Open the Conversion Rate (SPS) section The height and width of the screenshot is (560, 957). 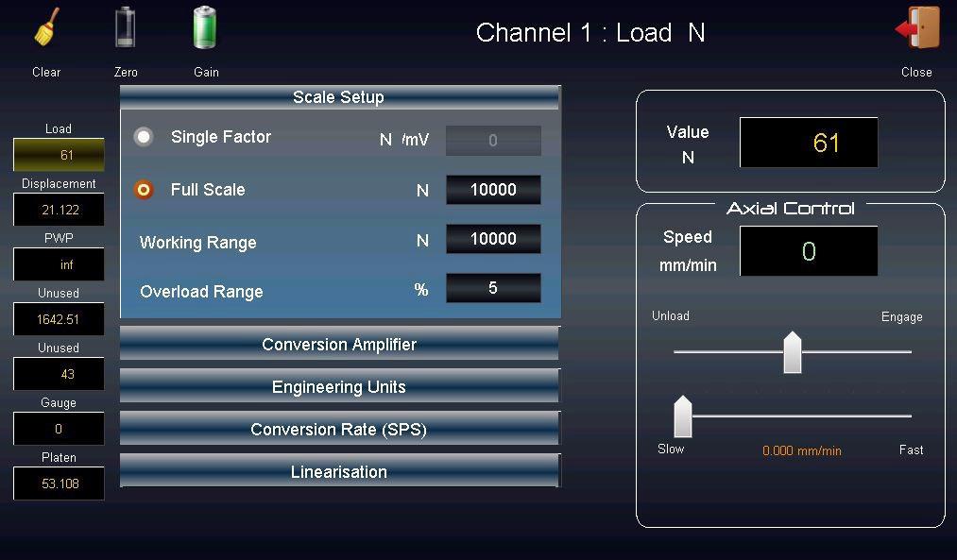coord(339,430)
